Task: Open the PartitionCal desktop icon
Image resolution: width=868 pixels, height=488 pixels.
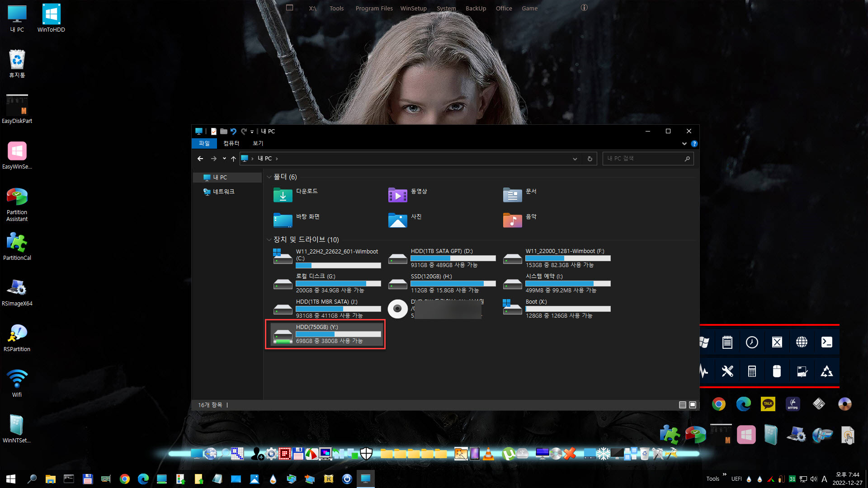Action: tap(17, 247)
